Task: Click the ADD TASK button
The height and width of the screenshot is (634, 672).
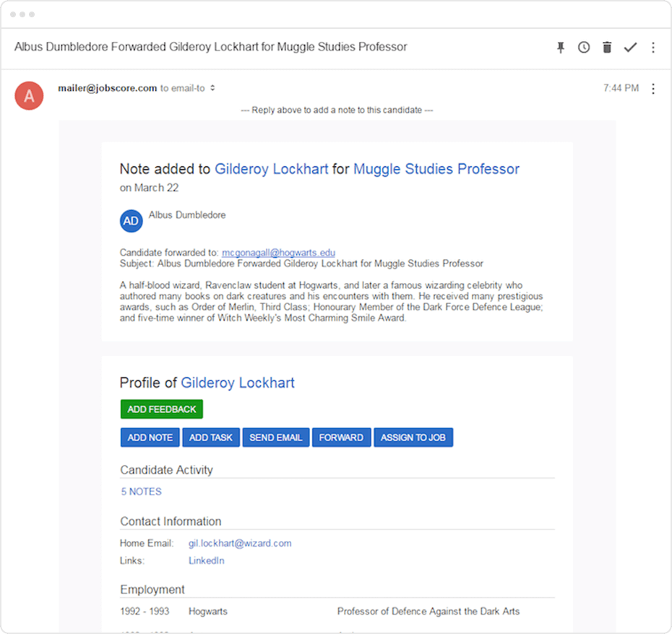Action: coord(211,438)
